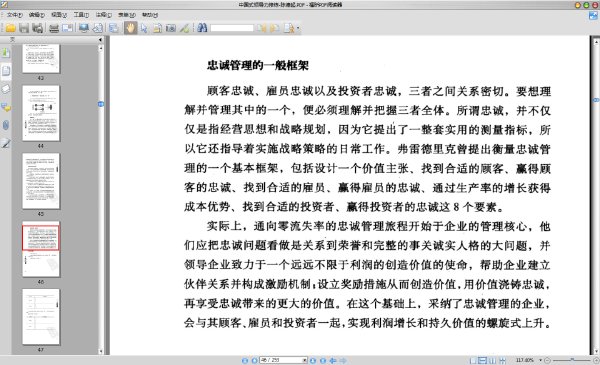Click thumbnail panel scroll down arrow
This screenshot has width=600, height=365.
101,351
